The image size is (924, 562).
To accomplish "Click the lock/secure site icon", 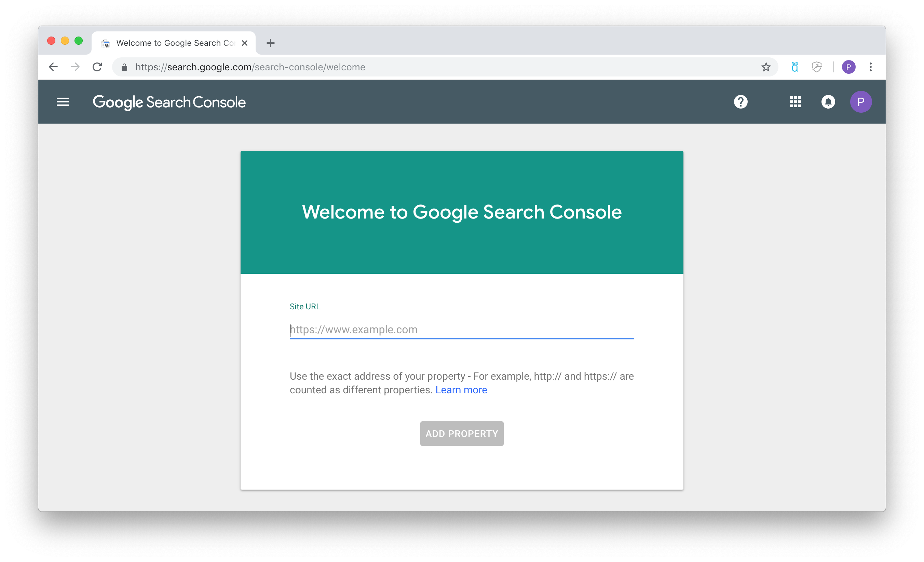I will [x=125, y=66].
